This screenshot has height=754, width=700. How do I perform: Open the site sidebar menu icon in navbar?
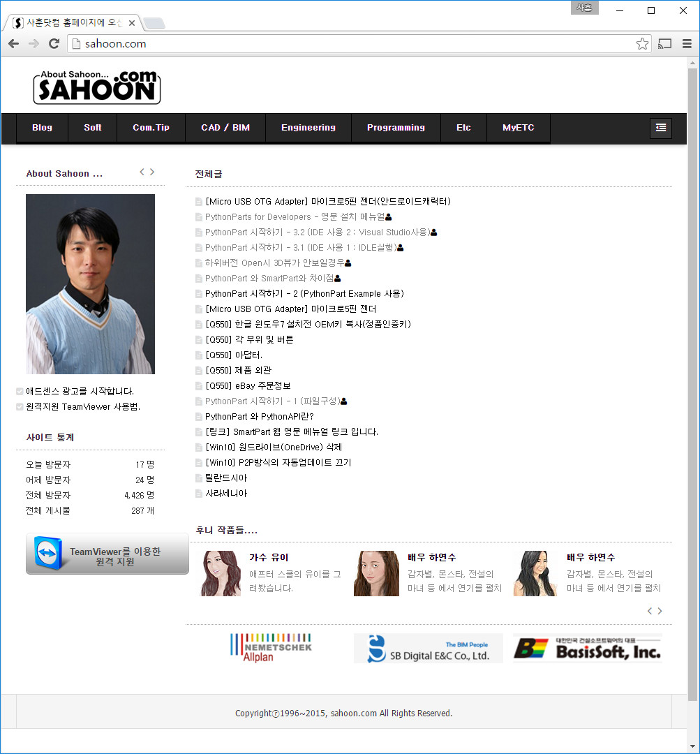coord(661,128)
